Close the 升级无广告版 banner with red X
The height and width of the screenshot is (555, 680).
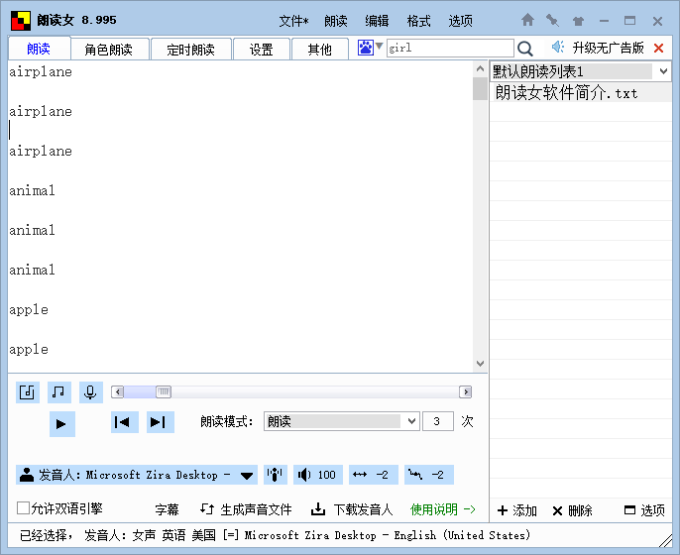[x=658, y=48]
